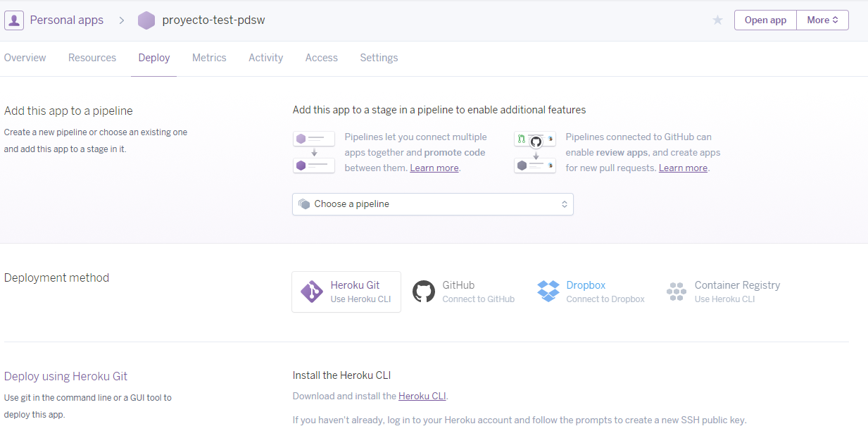Open the Heroku CLI download link

click(x=422, y=396)
